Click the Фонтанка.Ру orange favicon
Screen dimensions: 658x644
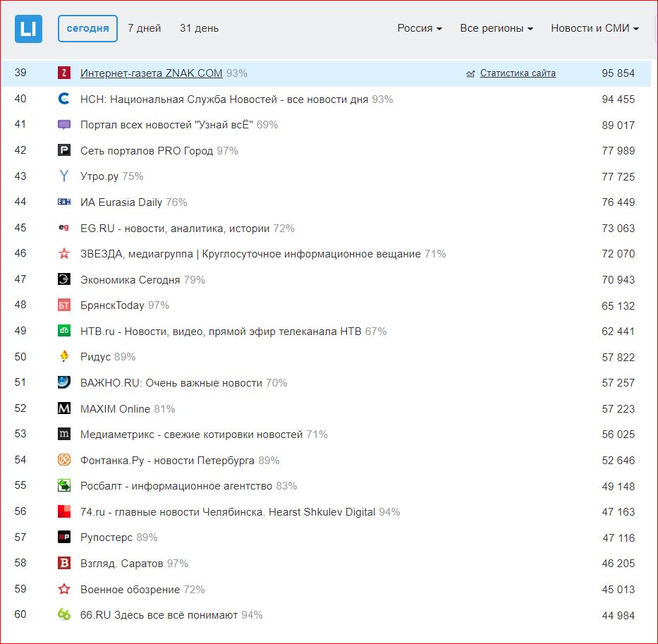coord(64,460)
